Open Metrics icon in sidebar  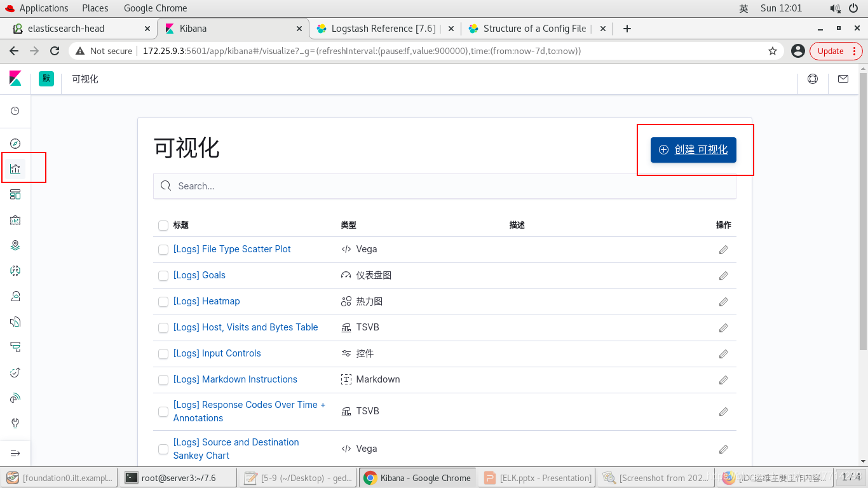pyautogui.click(x=15, y=296)
